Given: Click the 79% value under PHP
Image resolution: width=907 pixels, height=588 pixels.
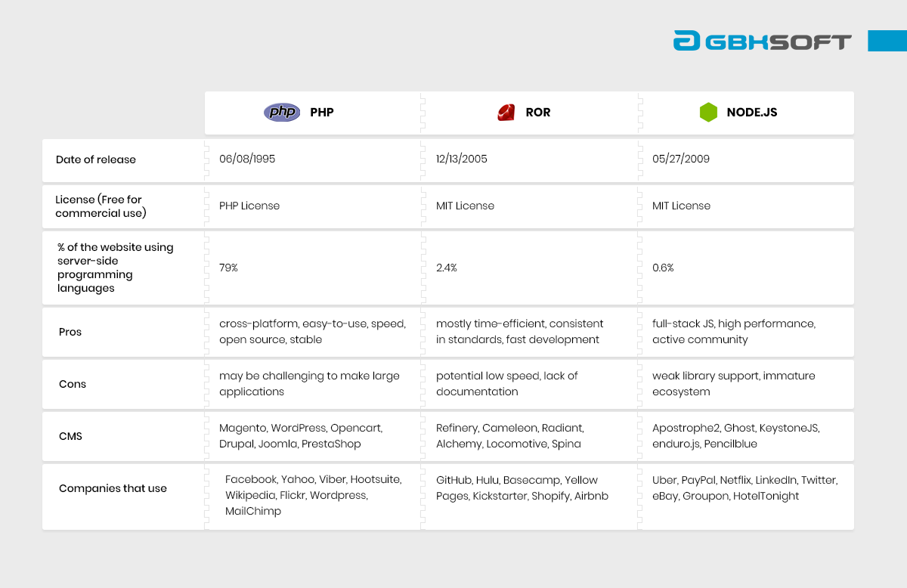Looking at the screenshot, I should (229, 268).
